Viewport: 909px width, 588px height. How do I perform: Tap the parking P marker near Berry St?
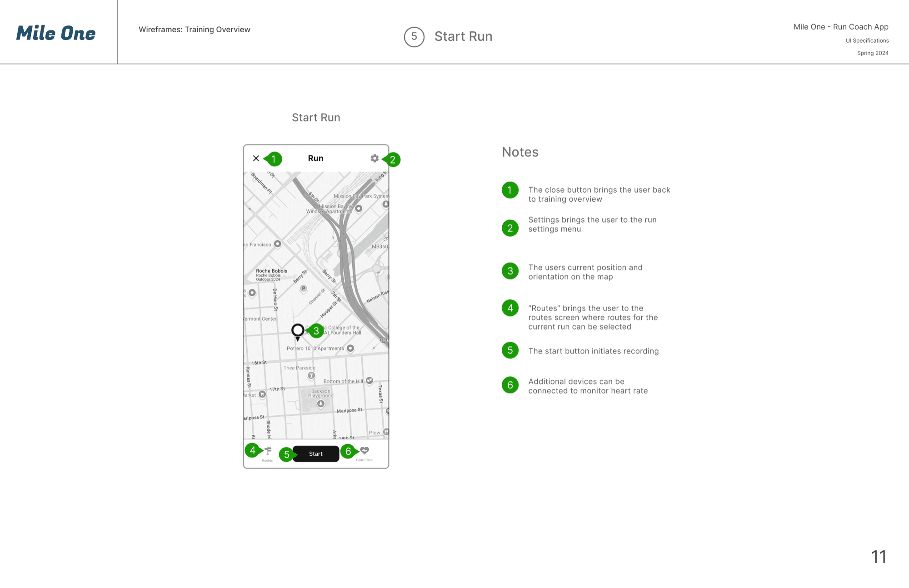(x=304, y=289)
